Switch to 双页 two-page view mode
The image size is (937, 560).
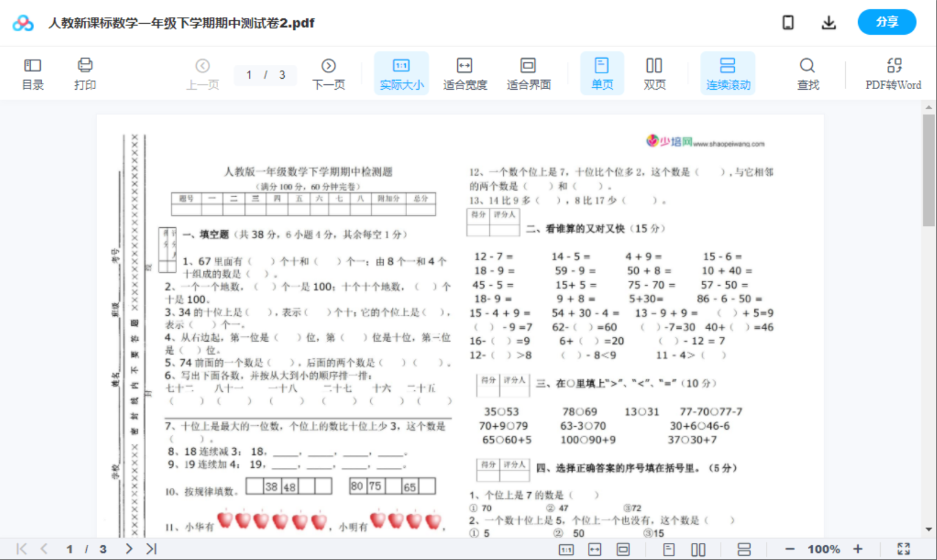(x=654, y=73)
